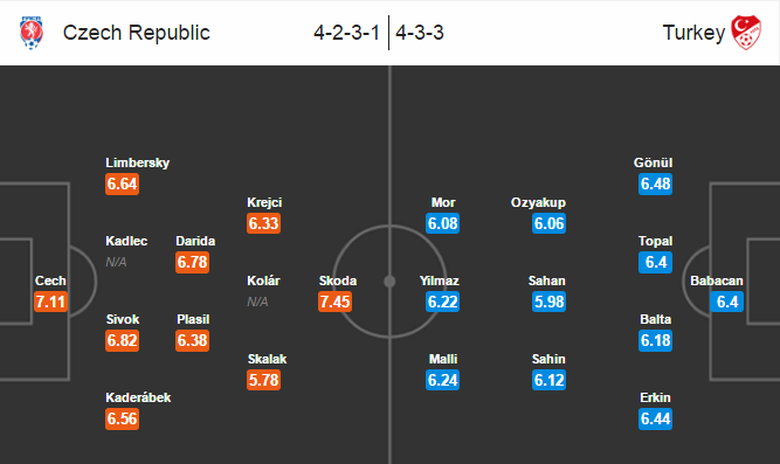Open Sahan's 5.98 rating badge
Screen dimensions: 780x464
pos(549,302)
